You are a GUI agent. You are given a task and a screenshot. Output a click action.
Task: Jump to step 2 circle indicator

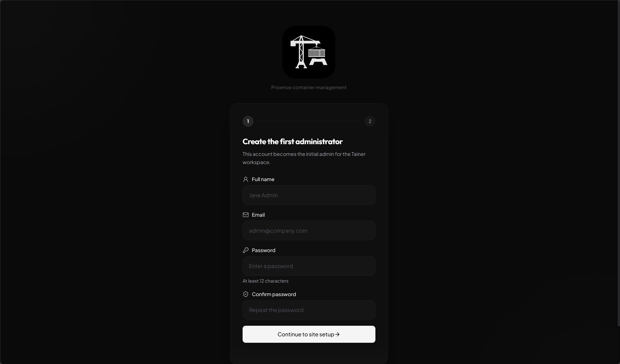370,121
